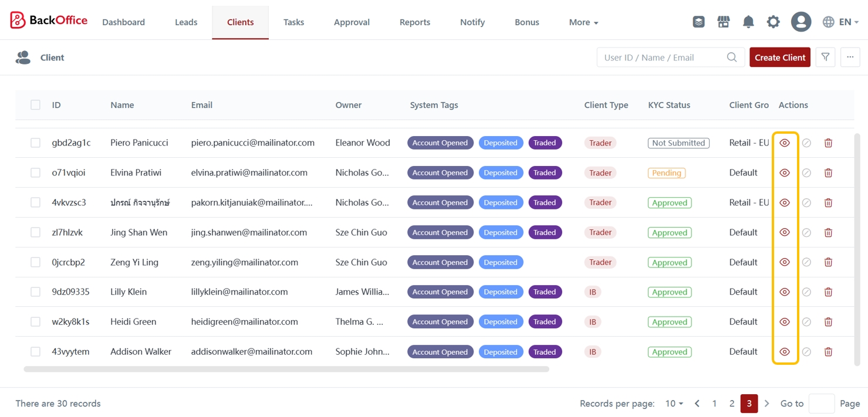This screenshot has height=417, width=868.
Task: Delete client Lilly Klein via trash icon
Action: click(828, 292)
